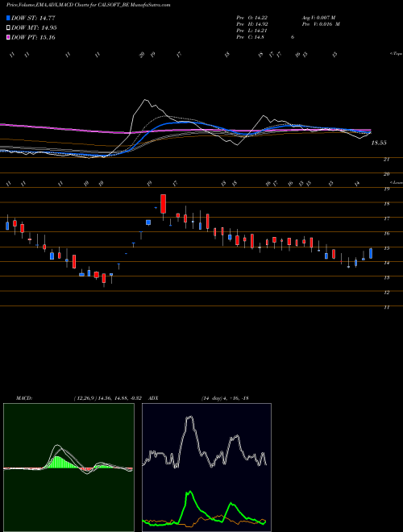Click the 'Avg V: 0.007 M' value
Viewport: 403px width, 532px height.
click(318, 17)
